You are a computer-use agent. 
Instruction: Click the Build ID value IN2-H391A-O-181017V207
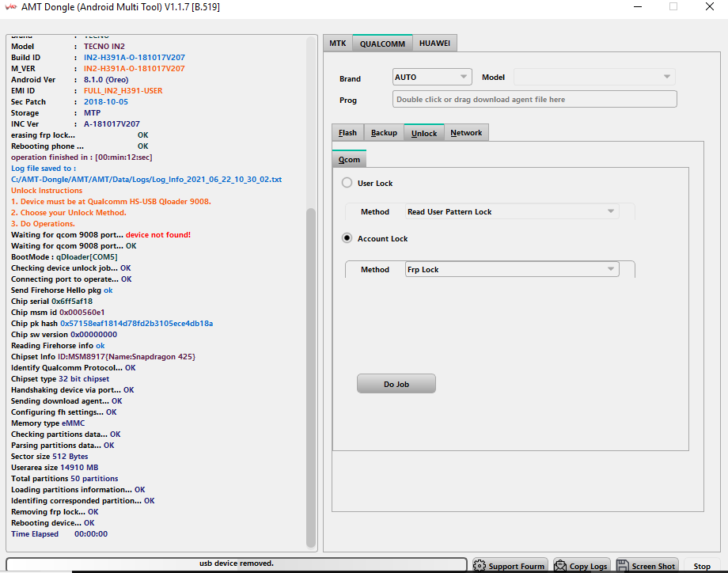(x=135, y=58)
